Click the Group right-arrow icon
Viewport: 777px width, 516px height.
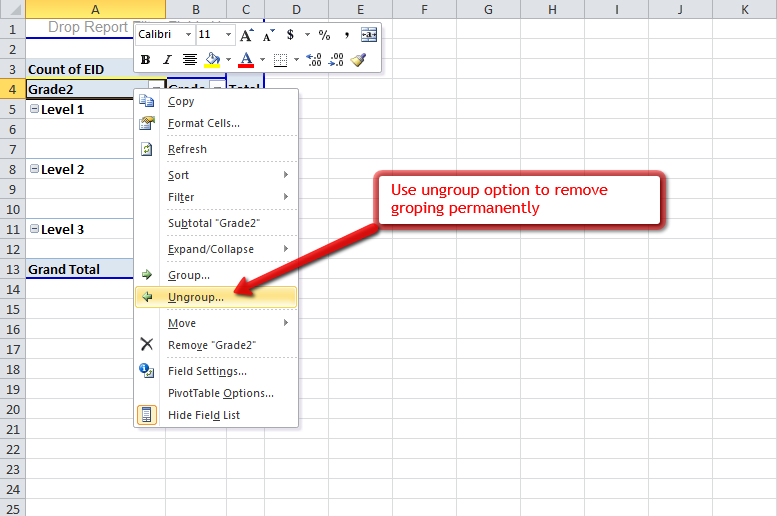[147, 275]
